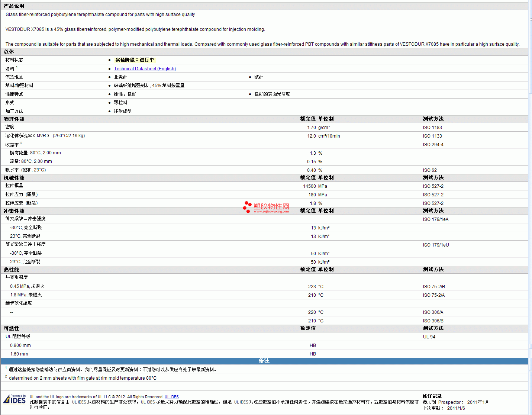Select the density value 1.70

(312, 128)
